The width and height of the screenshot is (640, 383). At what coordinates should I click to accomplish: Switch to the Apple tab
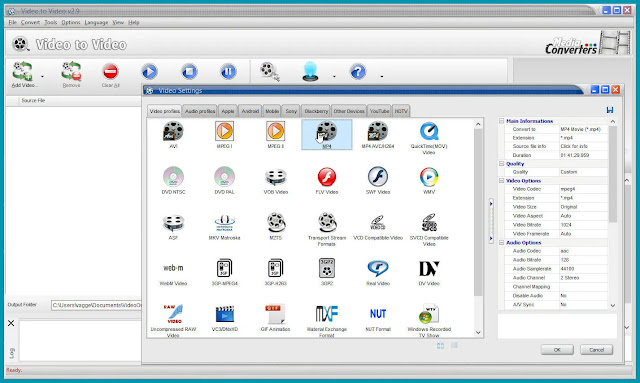pyautogui.click(x=227, y=111)
